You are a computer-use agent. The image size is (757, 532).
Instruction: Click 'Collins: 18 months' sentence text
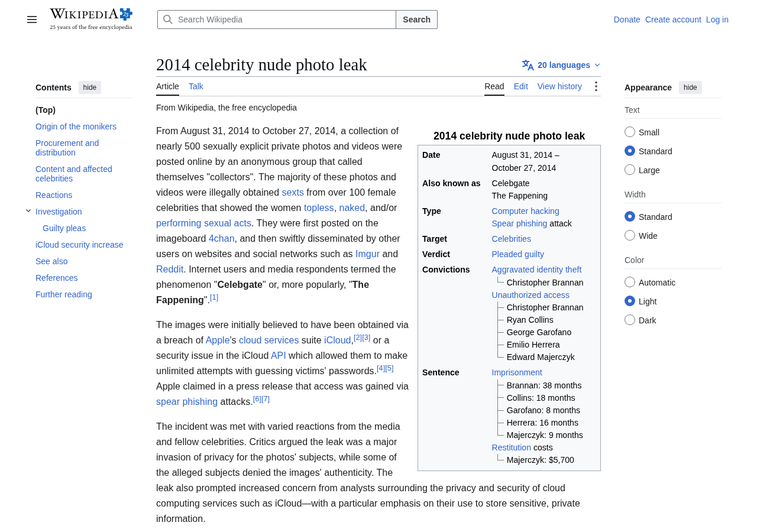[541, 398]
